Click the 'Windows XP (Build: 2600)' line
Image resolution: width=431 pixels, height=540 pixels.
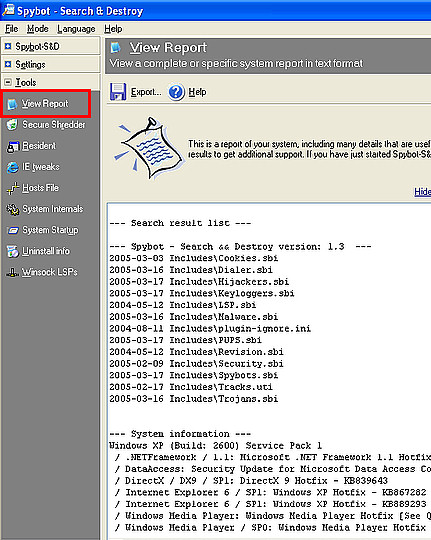[x=216, y=446]
